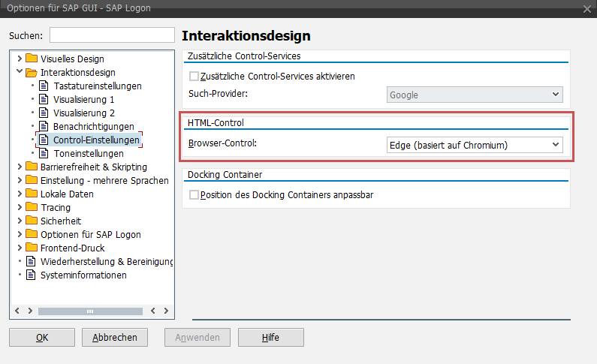Click the Sicherheit folder icon
This screenshot has height=364, width=597.
coord(32,221)
